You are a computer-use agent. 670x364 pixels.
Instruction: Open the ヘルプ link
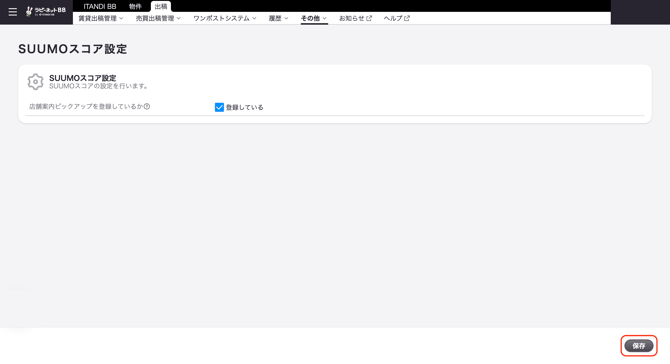pyautogui.click(x=393, y=18)
